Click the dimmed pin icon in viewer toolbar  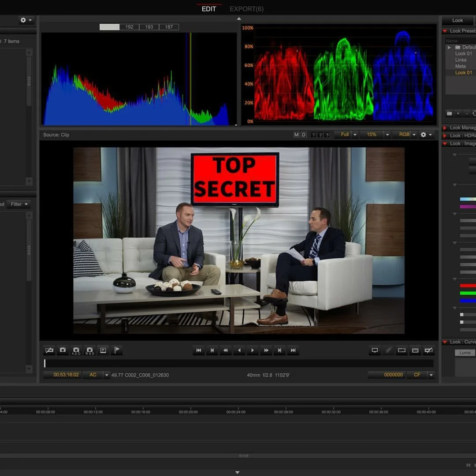tap(388, 350)
